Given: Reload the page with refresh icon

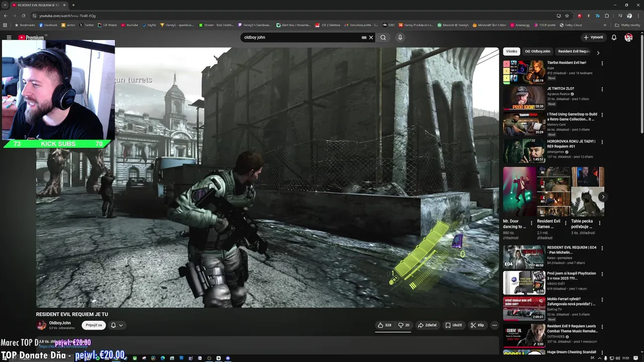Looking at the screenshot, I should pyautogui.click(x=23, y=16).
